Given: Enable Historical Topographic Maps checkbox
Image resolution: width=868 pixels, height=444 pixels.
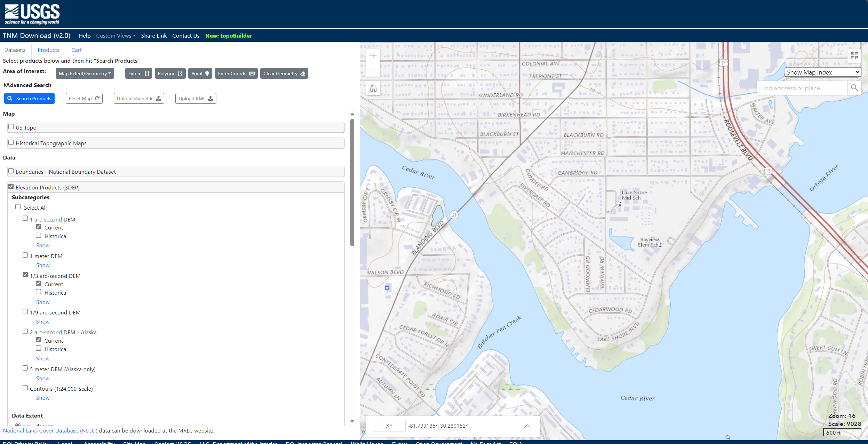Looking at the screenshot, I should [x=11, y=142].
